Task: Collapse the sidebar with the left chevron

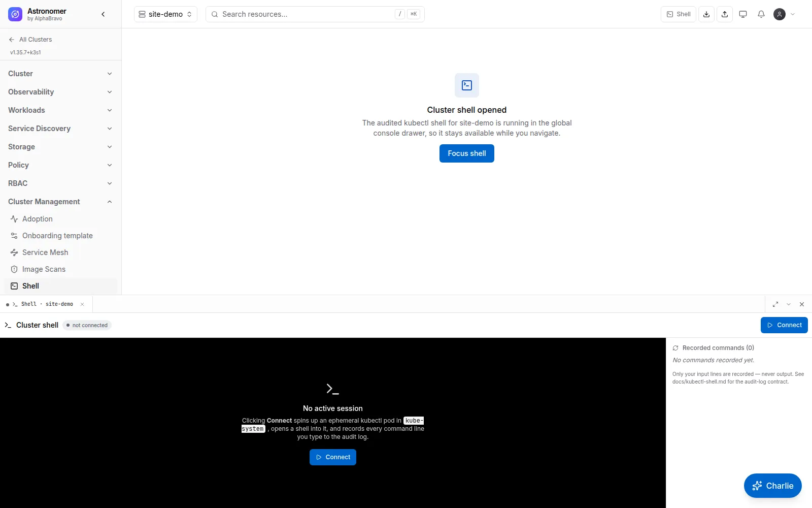Action: (104, 14)
